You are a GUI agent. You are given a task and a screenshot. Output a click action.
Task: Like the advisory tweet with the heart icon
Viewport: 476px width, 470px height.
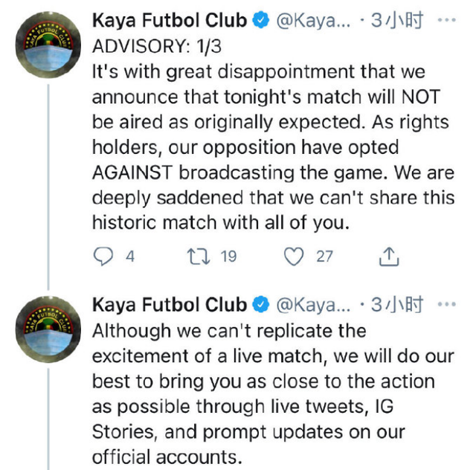(295, 257)
